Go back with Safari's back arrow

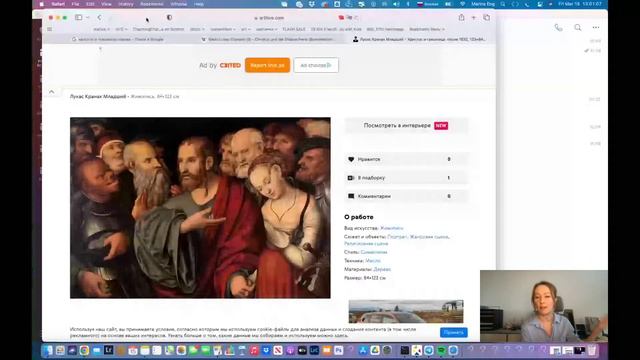click(x=100, y=18)
